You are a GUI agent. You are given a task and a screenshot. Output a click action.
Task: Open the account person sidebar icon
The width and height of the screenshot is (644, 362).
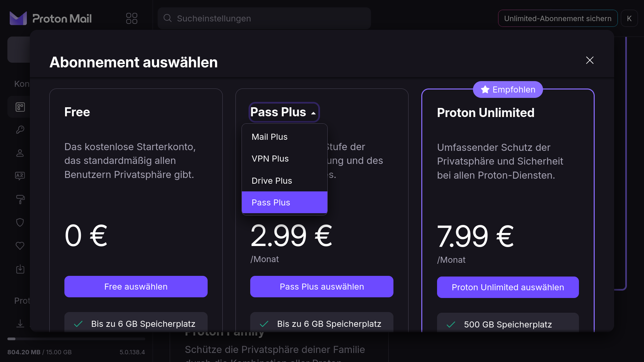point(20,153)
